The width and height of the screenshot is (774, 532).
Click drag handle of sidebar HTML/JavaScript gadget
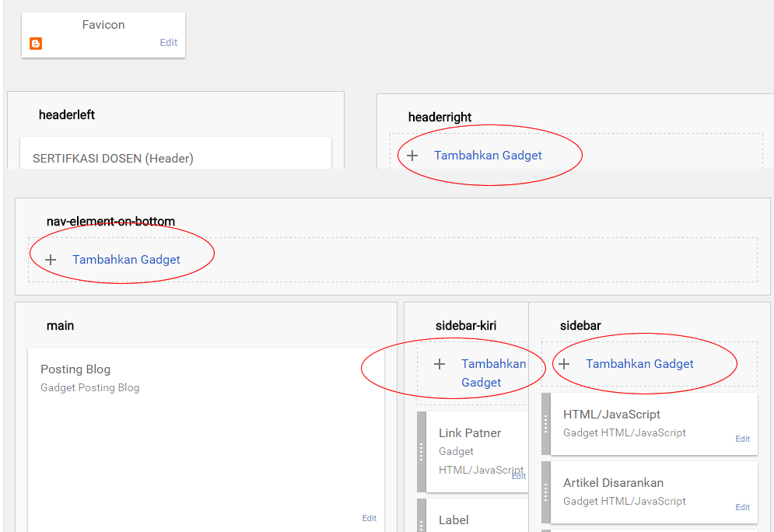[546, 424]
